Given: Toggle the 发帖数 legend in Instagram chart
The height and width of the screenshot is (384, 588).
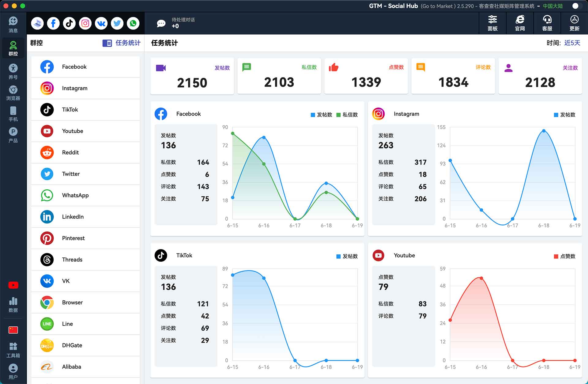Looking at the screenshot, I should pos(564,115).
